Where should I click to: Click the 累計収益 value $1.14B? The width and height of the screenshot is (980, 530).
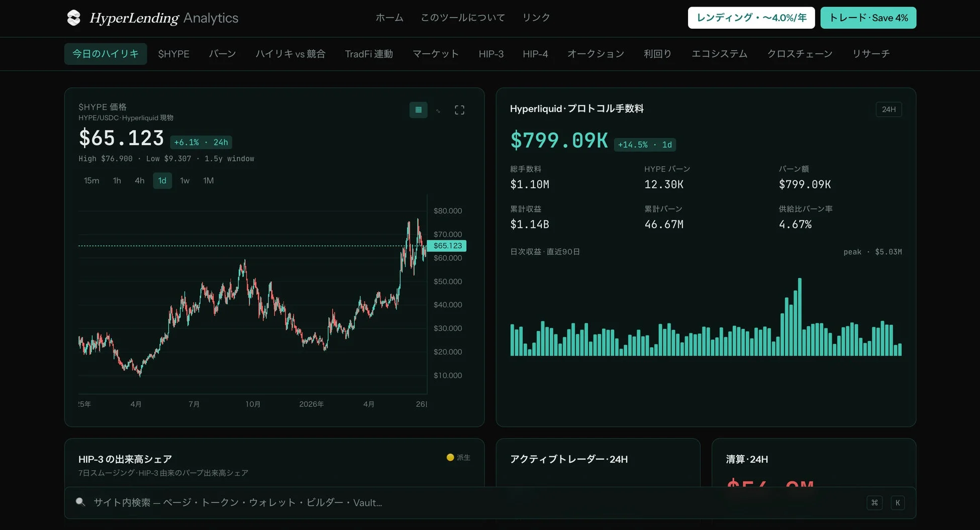coord(530,224)
